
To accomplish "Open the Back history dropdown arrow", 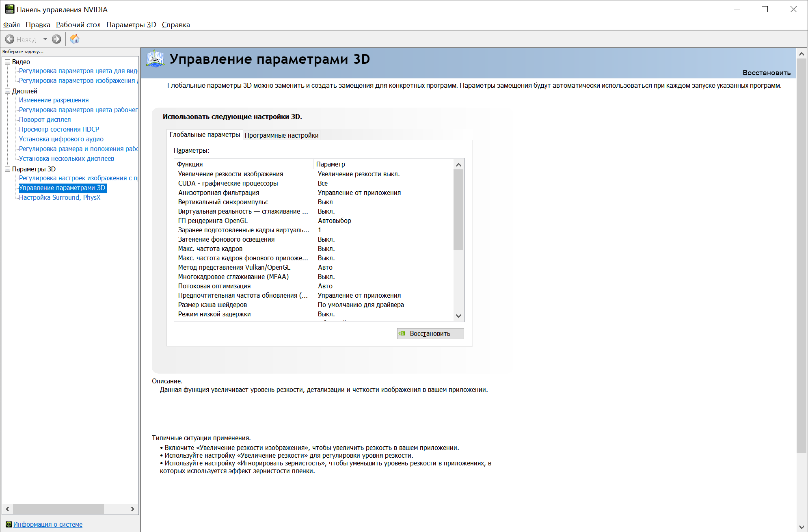I will pyautogui.click(x=45, y=39).
